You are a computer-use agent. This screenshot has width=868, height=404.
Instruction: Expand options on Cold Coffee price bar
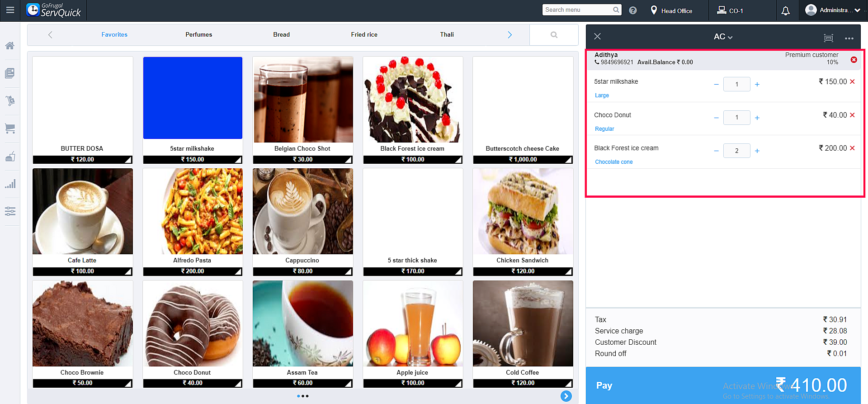coord(568,383)
